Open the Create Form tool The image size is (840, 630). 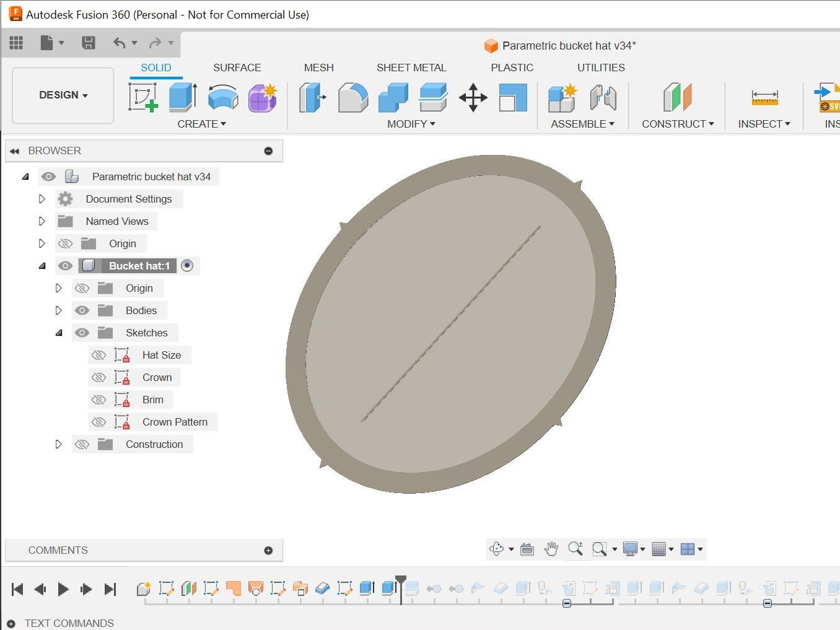tap(263, 97)
